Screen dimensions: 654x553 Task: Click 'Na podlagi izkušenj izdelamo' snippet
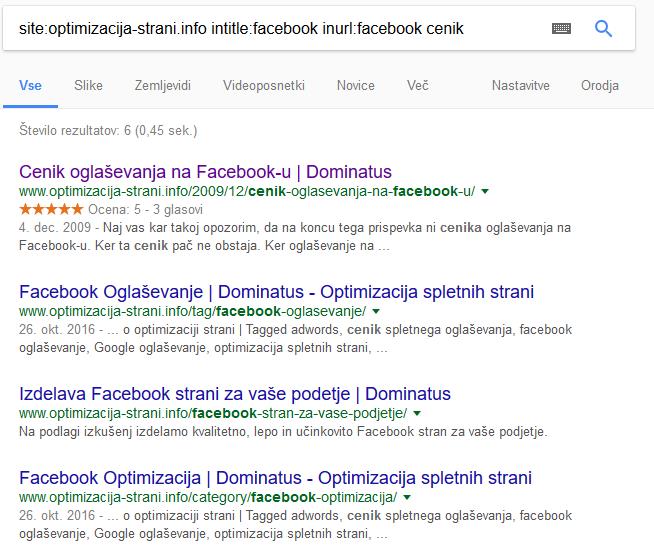pos(283,432)
